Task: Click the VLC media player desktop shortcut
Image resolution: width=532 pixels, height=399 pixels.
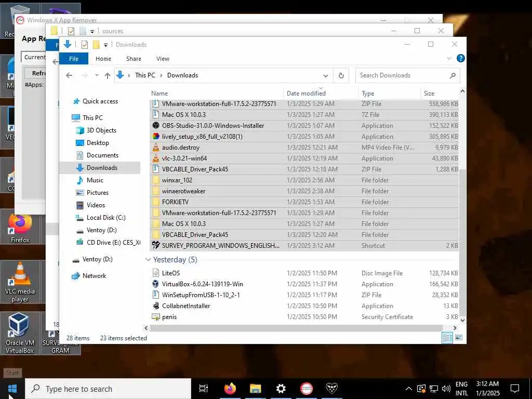Action: coord(20,282)
